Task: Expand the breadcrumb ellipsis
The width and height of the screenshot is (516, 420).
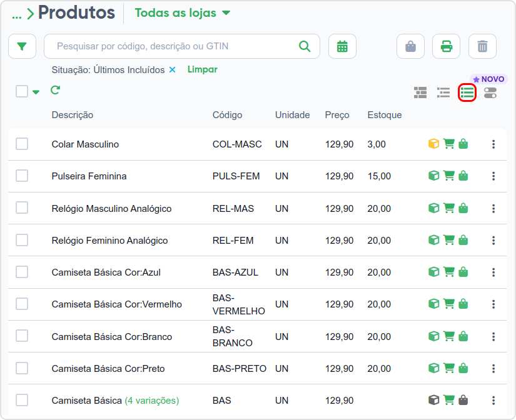Action: click(x=17, y=16)
